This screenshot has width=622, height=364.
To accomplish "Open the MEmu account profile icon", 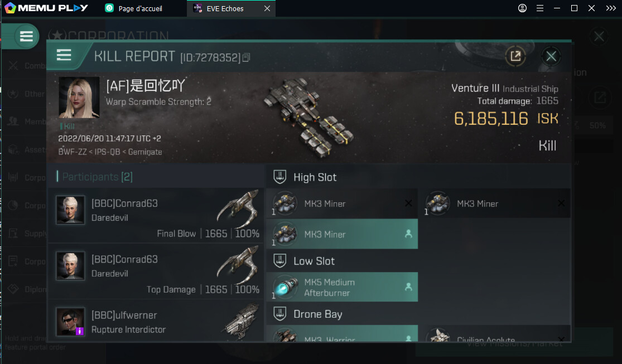I will coord(523,8).
